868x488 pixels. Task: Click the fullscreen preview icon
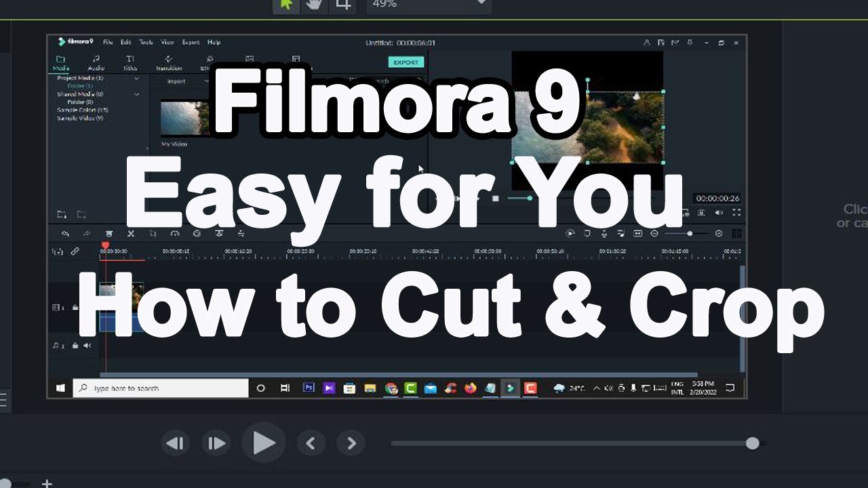click(737, 212)
